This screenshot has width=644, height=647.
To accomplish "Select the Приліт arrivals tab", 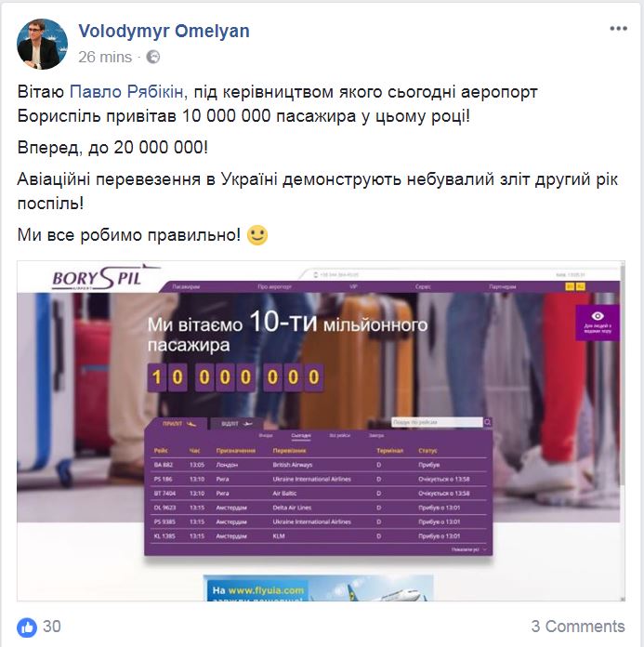I will point(178,424).
